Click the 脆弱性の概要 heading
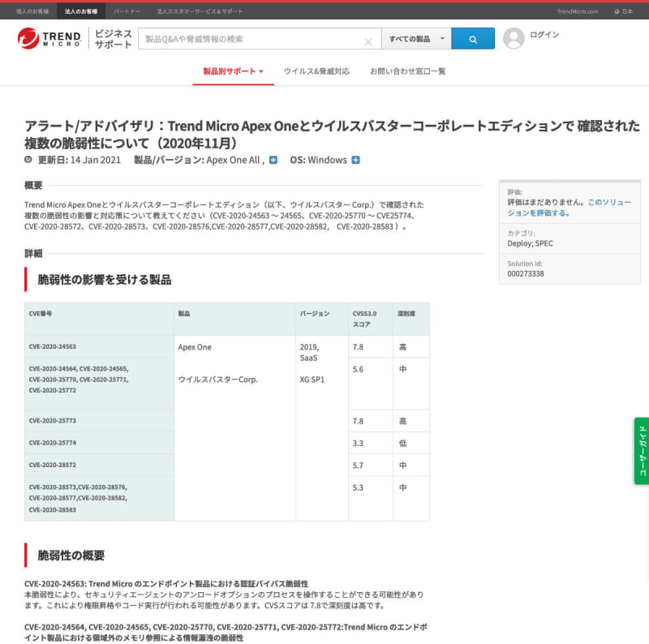The width and height of the screenshot is (649, 644). pyautogui.click(x=71, y=556)
